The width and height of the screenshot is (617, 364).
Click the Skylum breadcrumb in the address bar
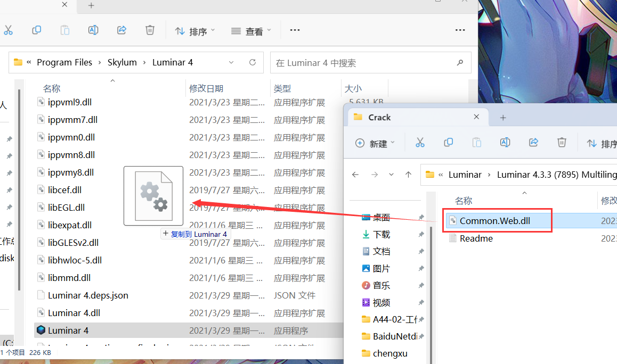(122, 62)
